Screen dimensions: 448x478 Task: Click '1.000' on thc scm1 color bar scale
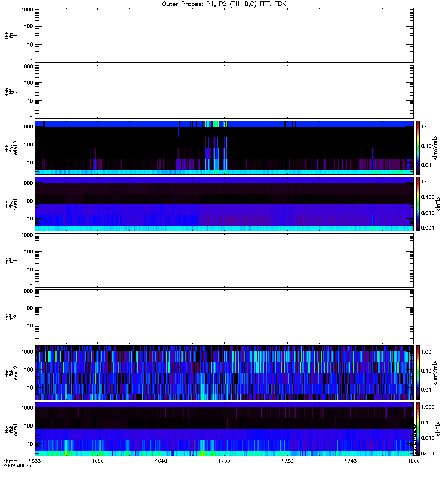(428, 407)
